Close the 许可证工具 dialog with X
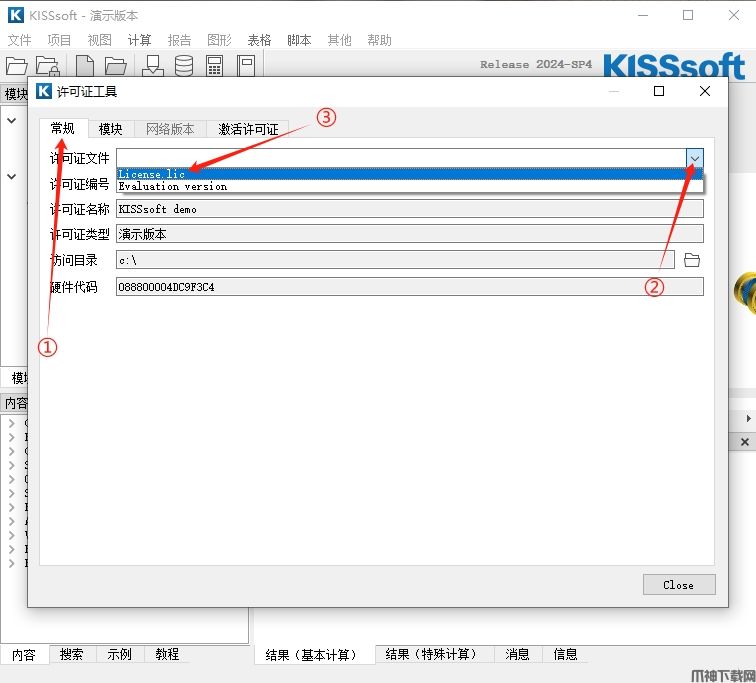Image resolution: width=756 pixels, height=683 pixels. coord(704,91)
